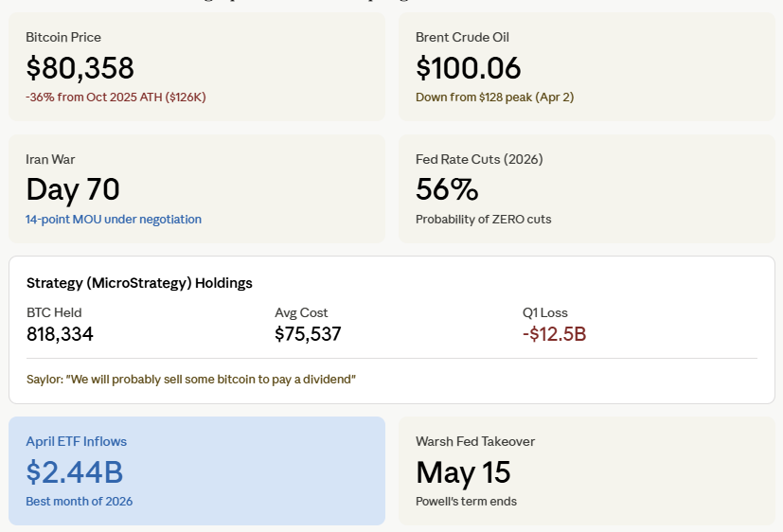Select the $2.44B inflows value
The height and width of the screenshot is (532, 783).
point(75,472)
